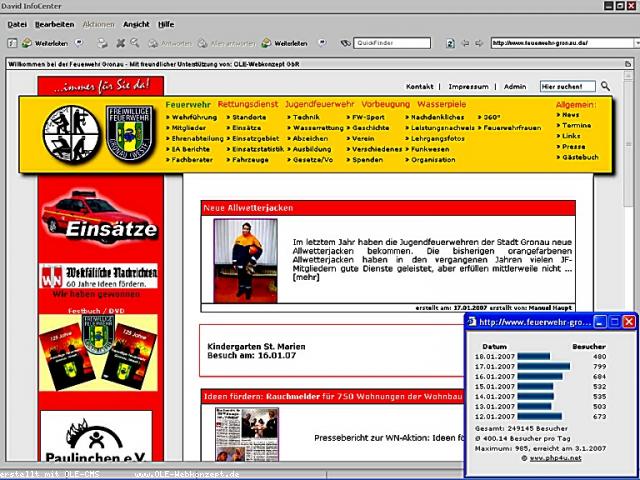Image resolution: width=640 pixels, height=480 pixels.
Task: Click the Hier suchen search box
Action: click(567, 87)
